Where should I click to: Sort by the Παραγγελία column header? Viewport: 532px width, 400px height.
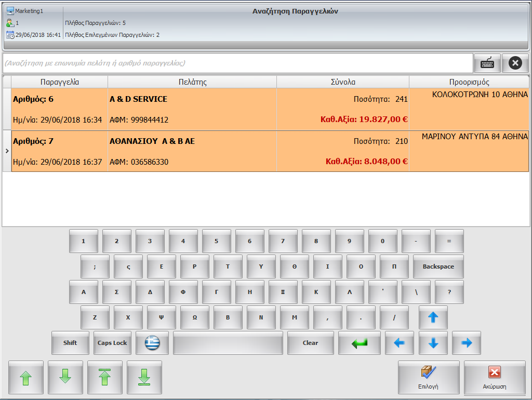(59, 82)
